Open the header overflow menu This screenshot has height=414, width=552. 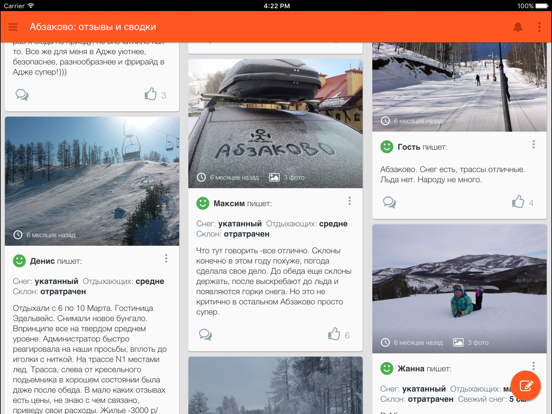539,27
